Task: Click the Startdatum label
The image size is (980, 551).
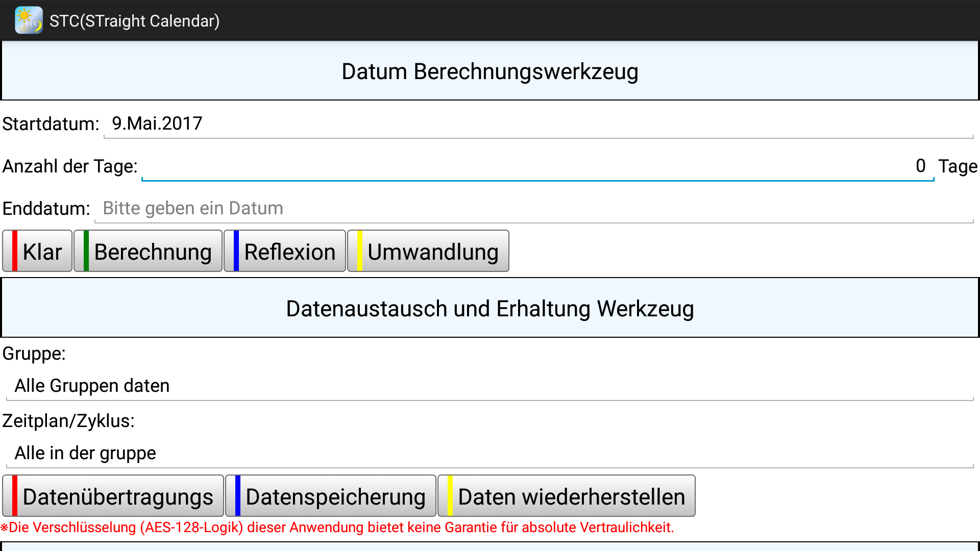Action: [x=51, y=124]
